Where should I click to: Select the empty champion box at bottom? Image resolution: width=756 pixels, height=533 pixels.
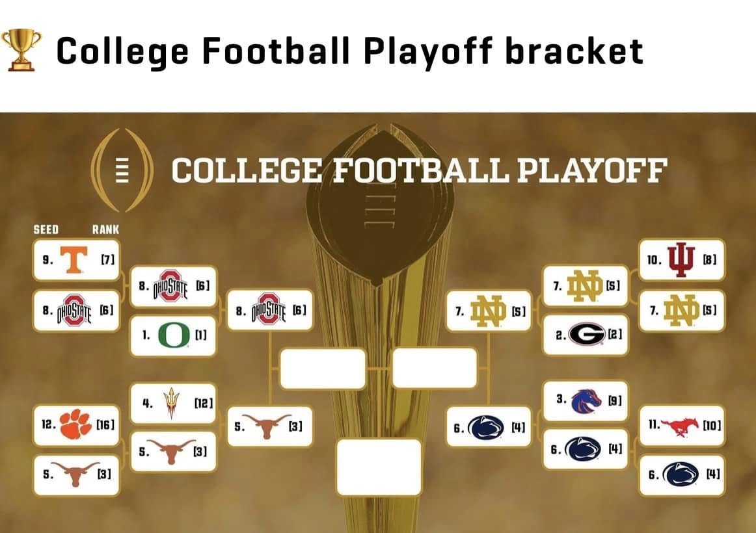tap(379, 467)
